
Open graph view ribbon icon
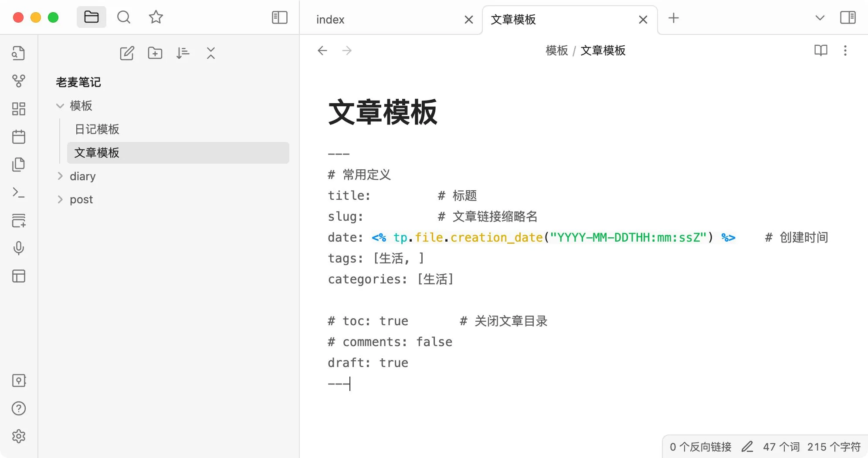pos(18,81)
